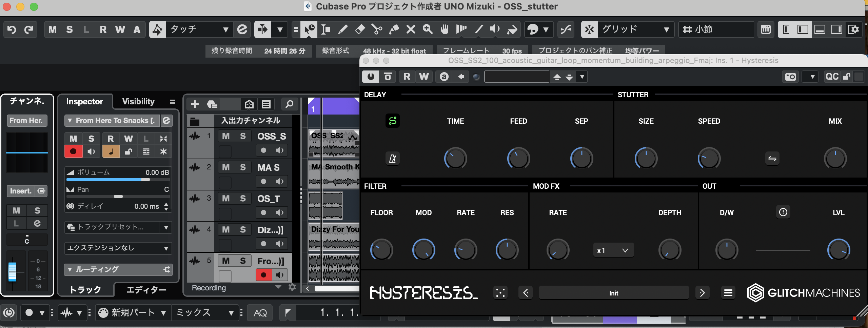This screenshot has width=868, height=328.
Task: Select the Hand time warp tool
Action: pyautogui.click(x=445, y=29)
